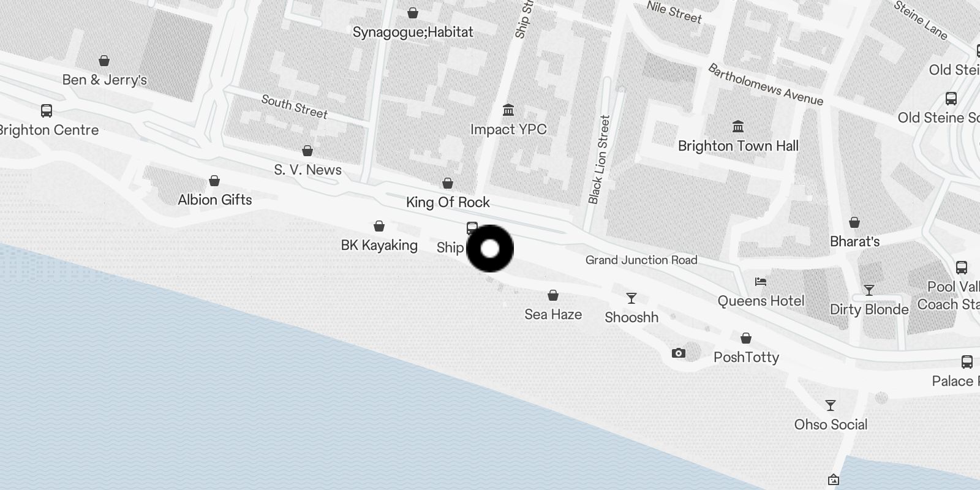The width and height of the screenshot is (980, 490).
Task: Click the Albion Gifts shopping bag icon
Action: click(214, 181)
